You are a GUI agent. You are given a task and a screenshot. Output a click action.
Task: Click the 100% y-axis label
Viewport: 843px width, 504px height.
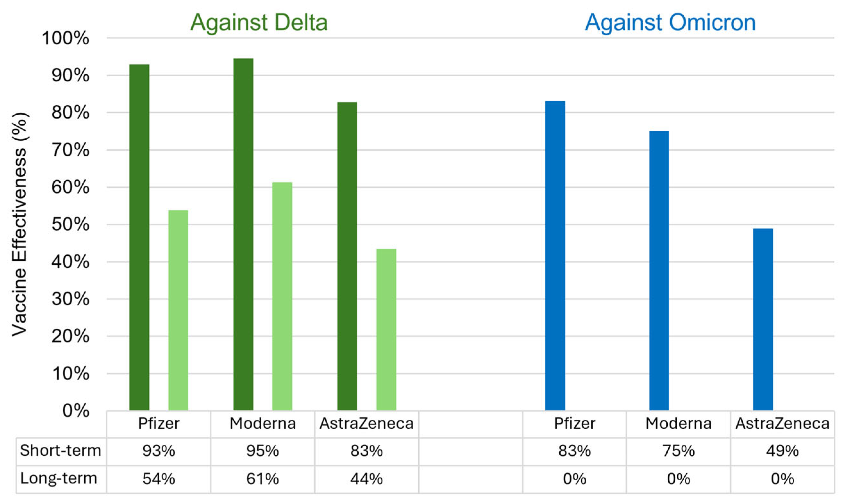(65, 38)
